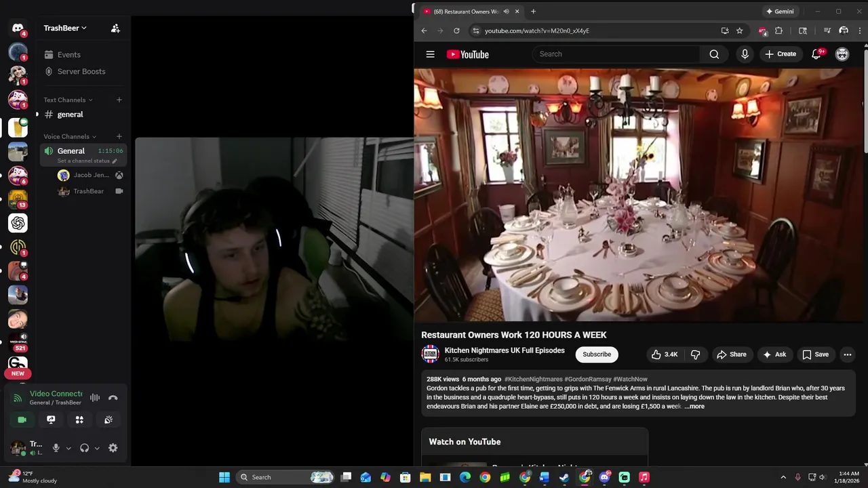Share your screen in Discord
The height and width of the screenshot is (488, 868).
(51, 420)
